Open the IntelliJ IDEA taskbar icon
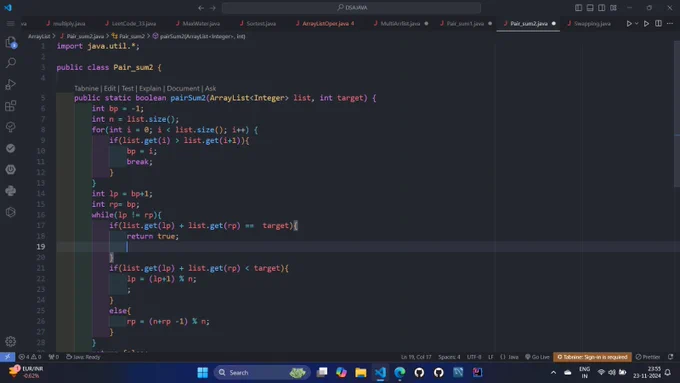The height and width of the screenshot is (383, 680). click(477, 372)
